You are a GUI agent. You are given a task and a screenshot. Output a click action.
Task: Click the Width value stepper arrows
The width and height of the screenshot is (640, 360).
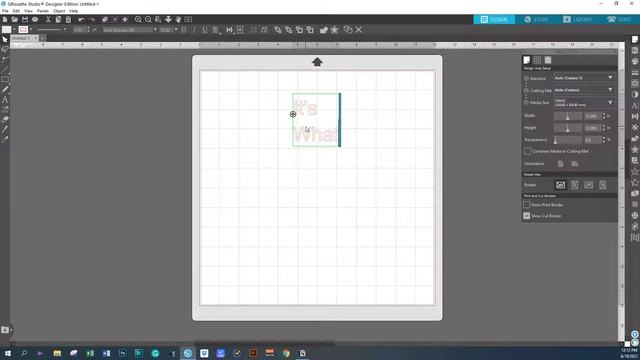tap(604, 116)
